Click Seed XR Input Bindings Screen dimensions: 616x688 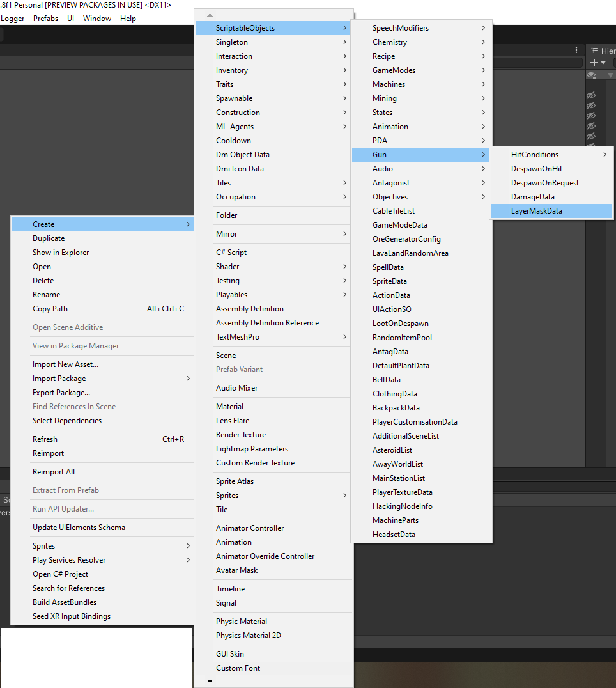103,616
